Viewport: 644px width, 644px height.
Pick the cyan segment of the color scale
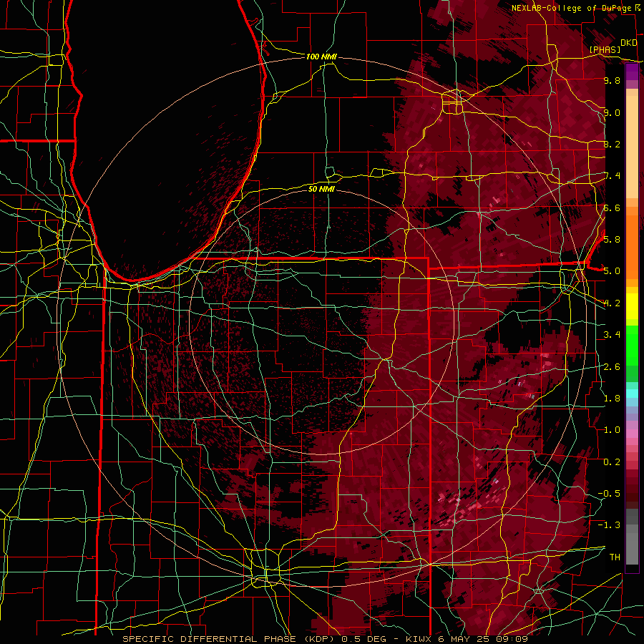632,394
